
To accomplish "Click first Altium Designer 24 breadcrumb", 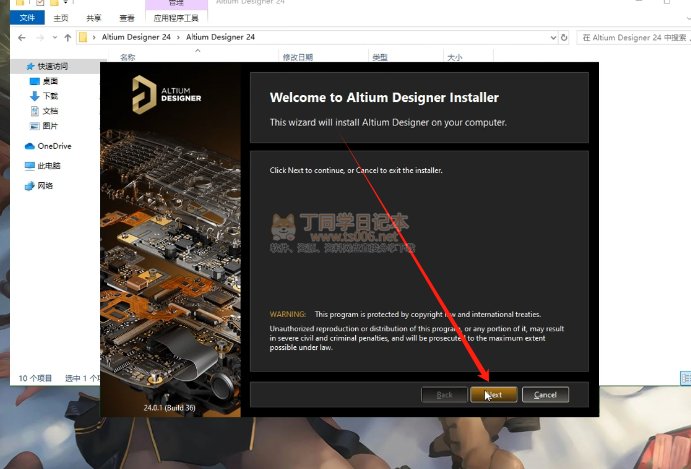I will (136, 37).
